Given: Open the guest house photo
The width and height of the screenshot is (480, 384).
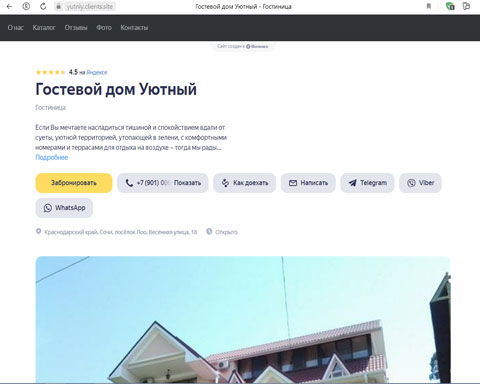Looking at the screenshot, I should [x=243, y=319].
